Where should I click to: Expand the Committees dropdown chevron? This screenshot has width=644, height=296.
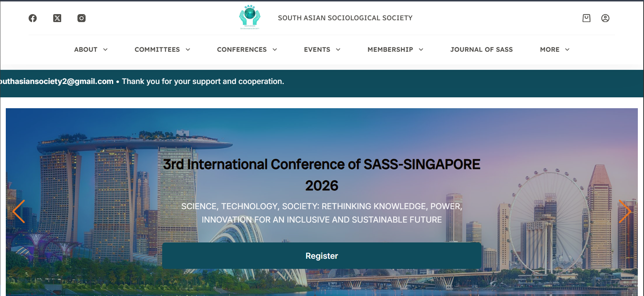pos(188,50)
